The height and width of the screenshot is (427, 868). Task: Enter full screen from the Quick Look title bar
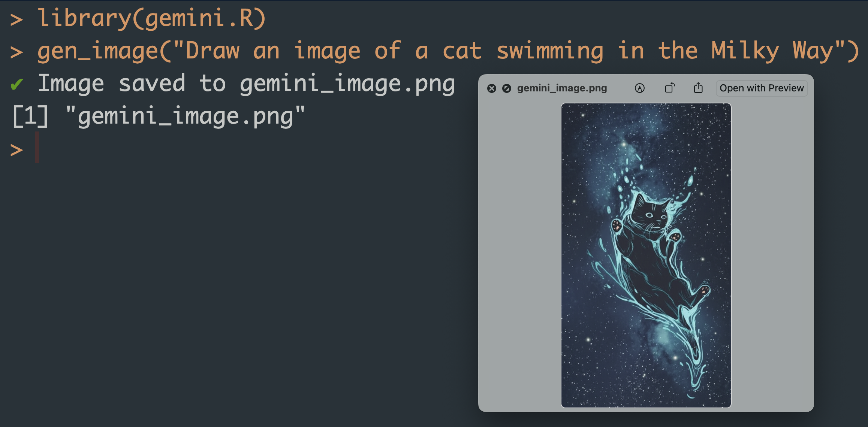[507, 88]
